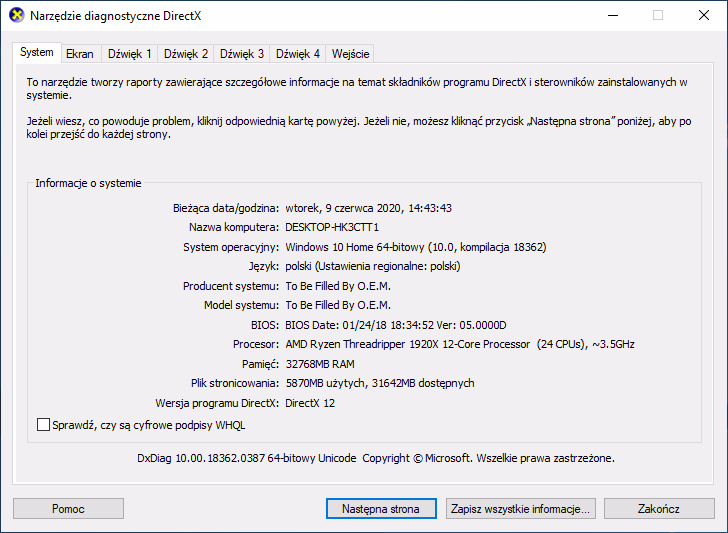
Task: Switch to the Ekran tab
Action: click(80, 54)
